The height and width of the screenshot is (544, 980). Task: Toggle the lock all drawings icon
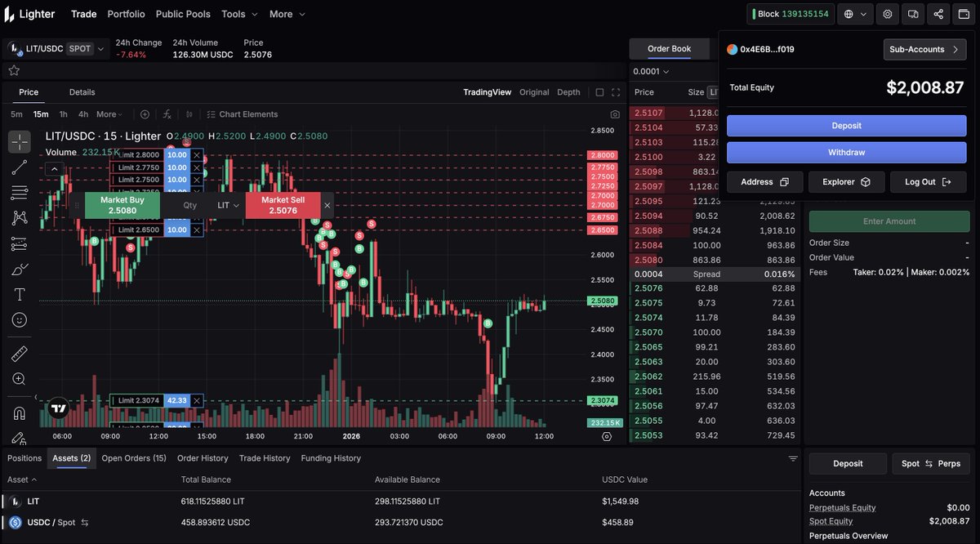[20, 438]
